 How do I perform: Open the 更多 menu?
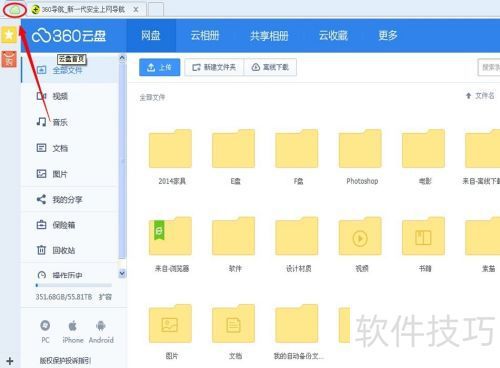[x=388, y=35]
